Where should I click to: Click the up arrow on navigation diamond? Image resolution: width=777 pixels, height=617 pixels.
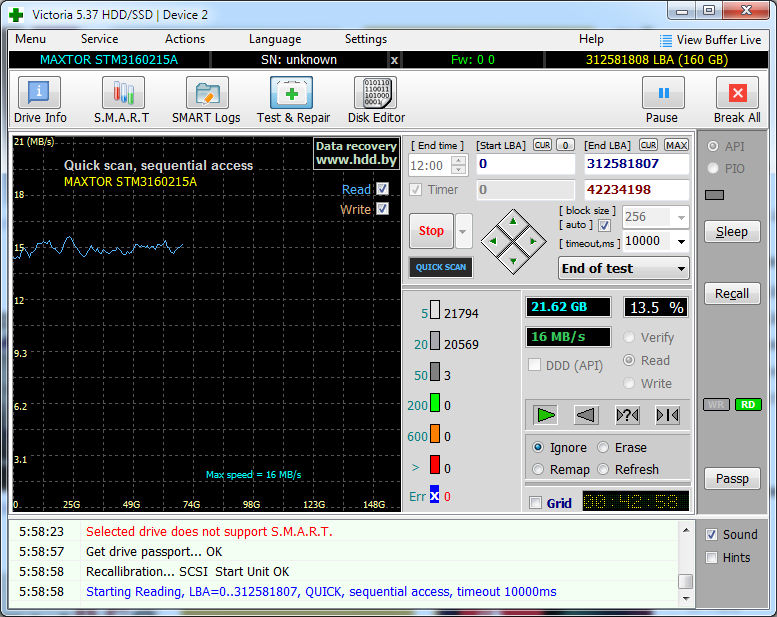coord(513,222)
